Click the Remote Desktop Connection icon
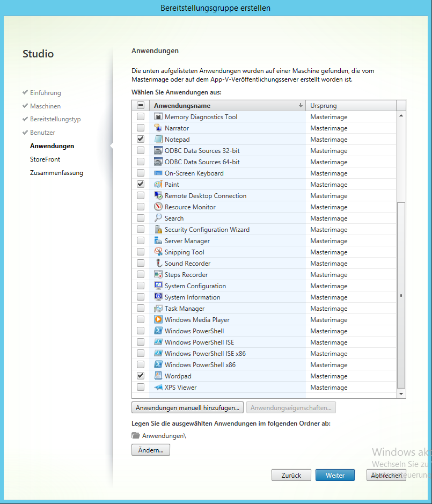Screen dimensions: 432x504 [x=158, y=195]
